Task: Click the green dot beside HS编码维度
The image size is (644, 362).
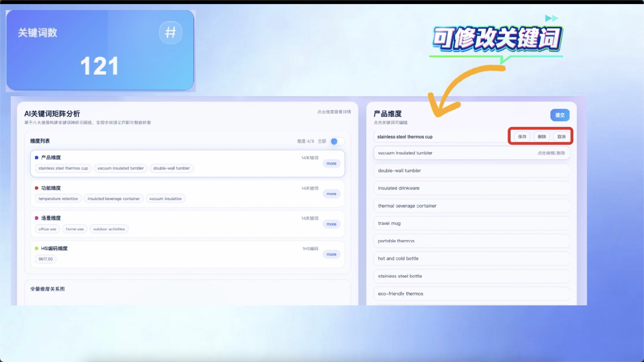Action: (36, 248)
